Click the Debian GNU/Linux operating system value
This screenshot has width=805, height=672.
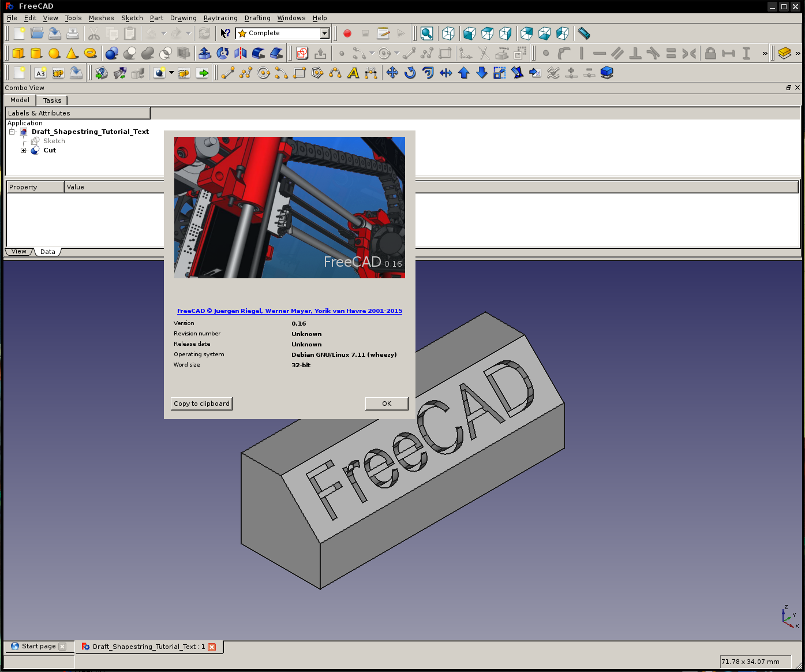coord(344,354)
